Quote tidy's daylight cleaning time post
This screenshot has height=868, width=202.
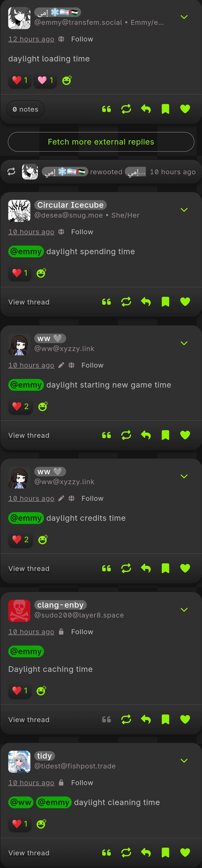pyautogui.click(x=106, y=852)
